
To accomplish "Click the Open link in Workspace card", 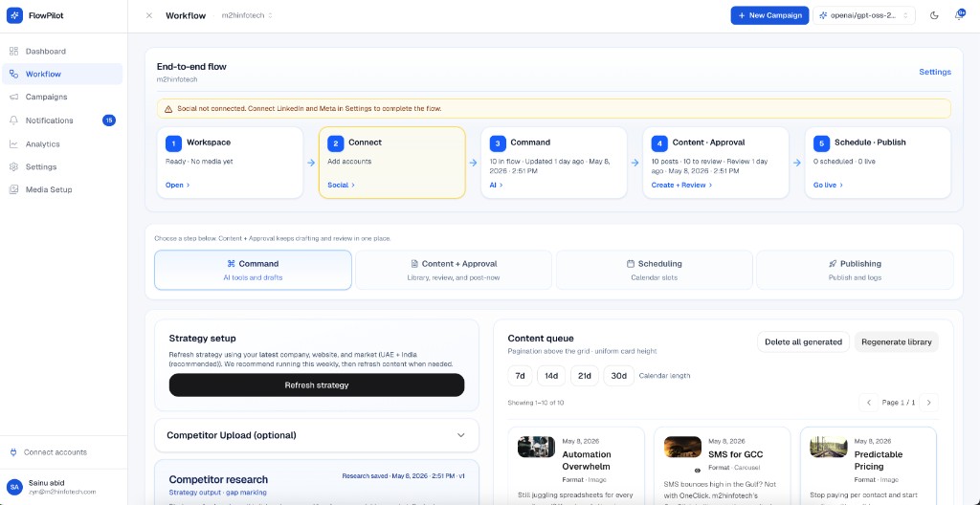I will tap(177, 185).
